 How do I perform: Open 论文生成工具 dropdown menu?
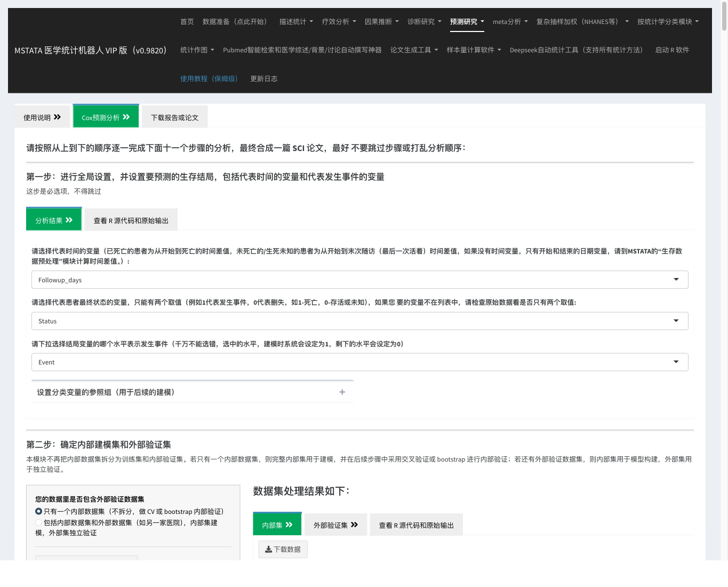tap(414, 50)
